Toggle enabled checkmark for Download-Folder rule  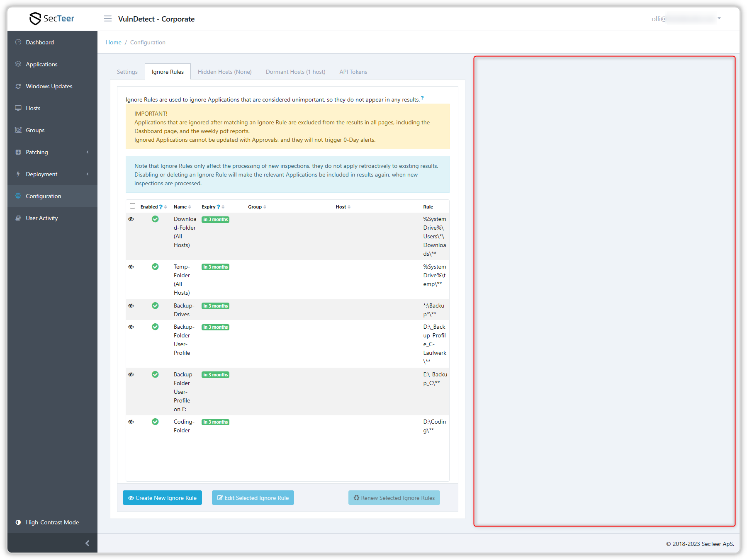point(155,219)
